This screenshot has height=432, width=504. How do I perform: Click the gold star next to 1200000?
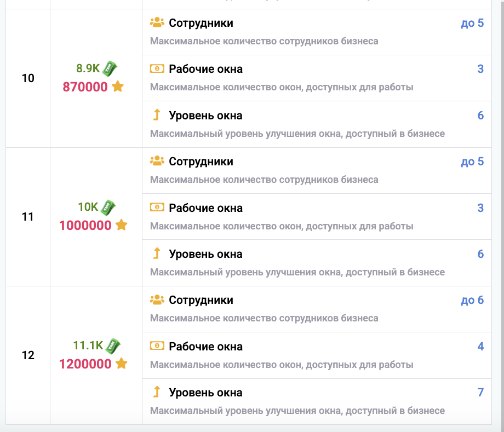121,364
